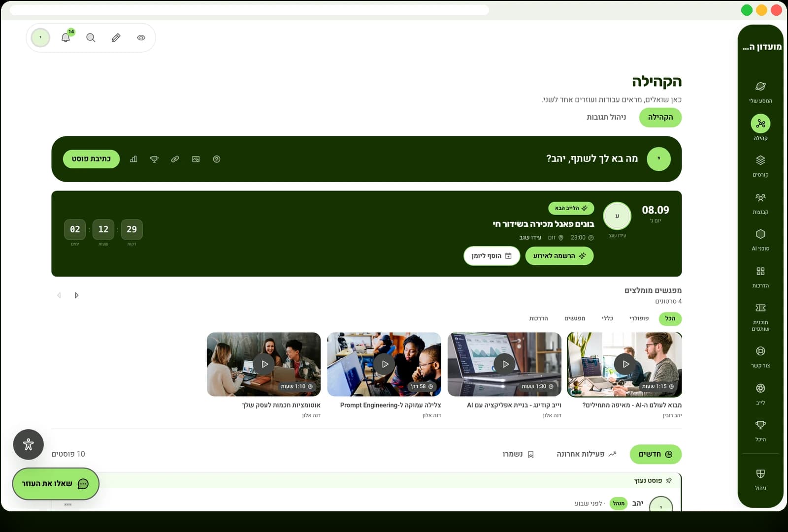This screenshot has height=532, width=788.
Task: Click the trophy icon in post composer
Action: click(154, 159)
